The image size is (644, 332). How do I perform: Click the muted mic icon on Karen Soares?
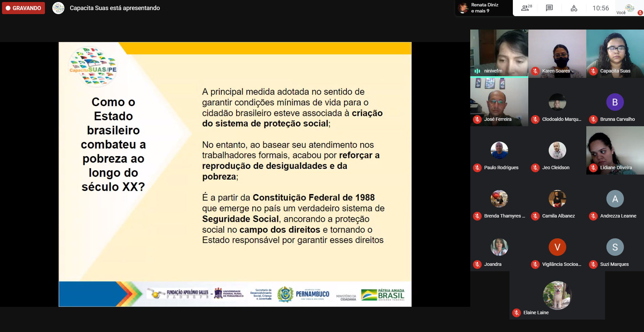pyautogui.click(x=535, y=71)
